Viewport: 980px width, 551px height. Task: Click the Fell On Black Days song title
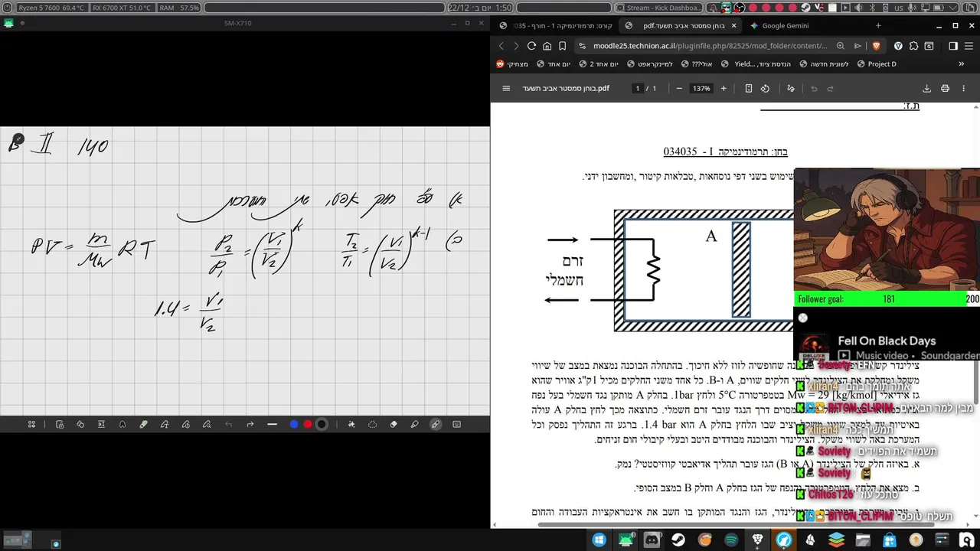pyautogui.click(x=887, y=341)
